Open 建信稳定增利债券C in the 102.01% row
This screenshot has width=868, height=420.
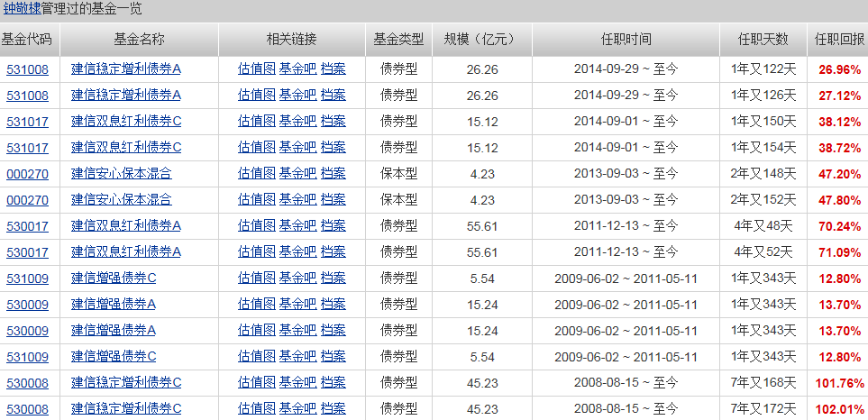tap(126, 409)
